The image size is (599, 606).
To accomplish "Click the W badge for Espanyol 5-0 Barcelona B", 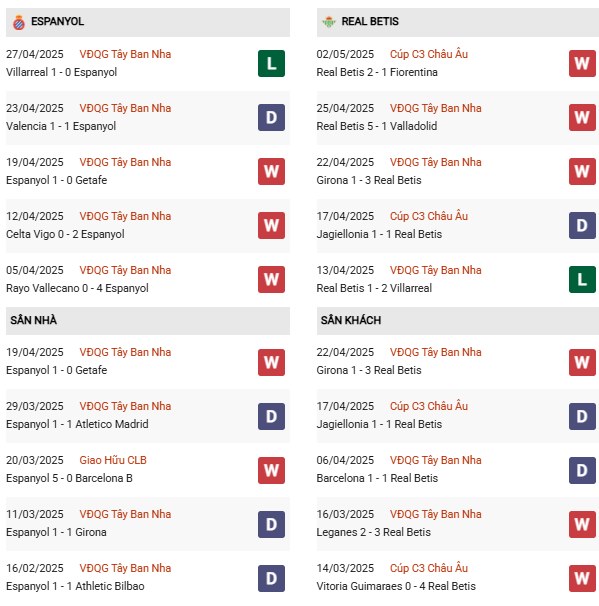I will (x=271, y=470).
